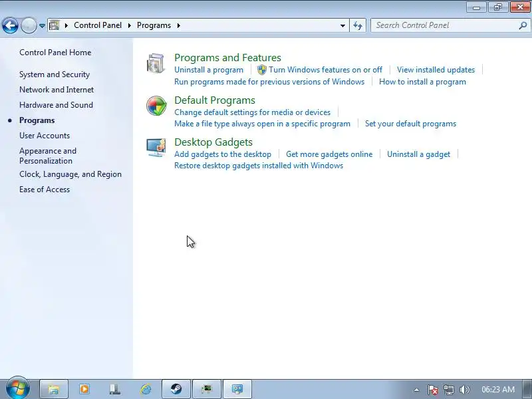Click the Control Panel icon in address bar
This screenshot has width=532, height=399.
tap(55, 25)
